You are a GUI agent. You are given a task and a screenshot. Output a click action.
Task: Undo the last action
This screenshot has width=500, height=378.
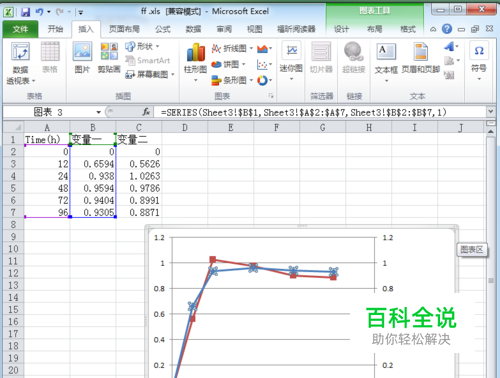(x=39, y=12)
